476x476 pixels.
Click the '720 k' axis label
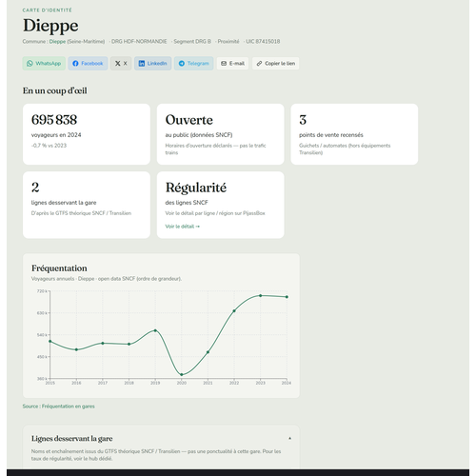pos(42,291)
